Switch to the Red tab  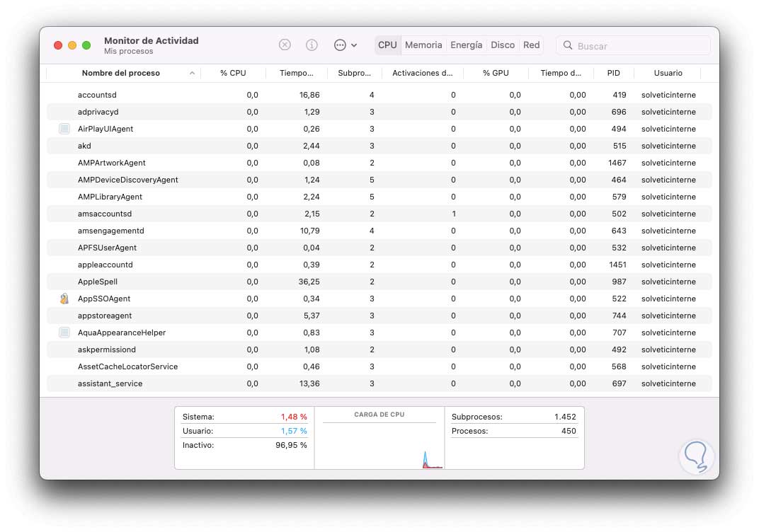(531, 45)
